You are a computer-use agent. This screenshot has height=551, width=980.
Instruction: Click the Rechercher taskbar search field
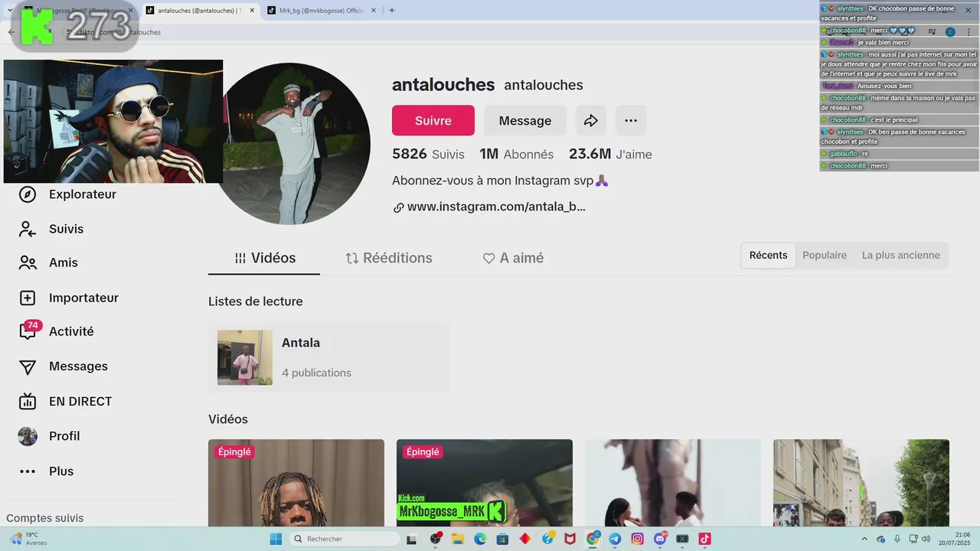pos(346,539)
